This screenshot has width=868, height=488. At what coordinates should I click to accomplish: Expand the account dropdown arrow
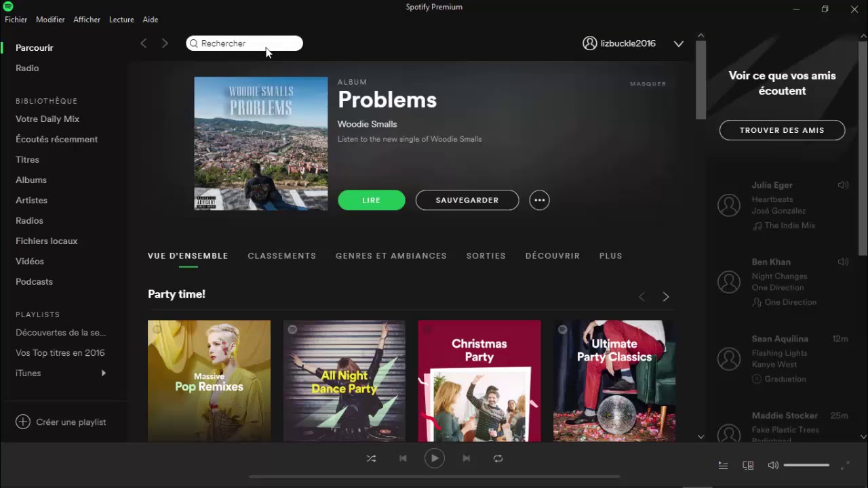[x=678, y=43]
